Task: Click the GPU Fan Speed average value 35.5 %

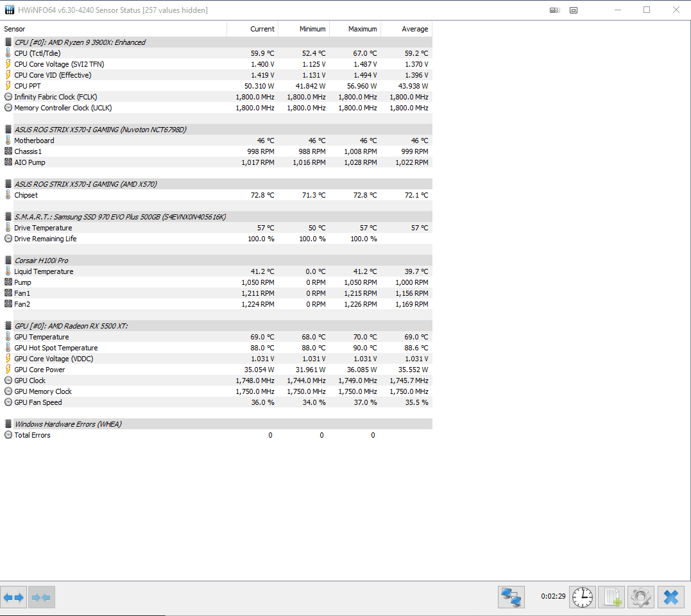Action: (x=417, y=402)
